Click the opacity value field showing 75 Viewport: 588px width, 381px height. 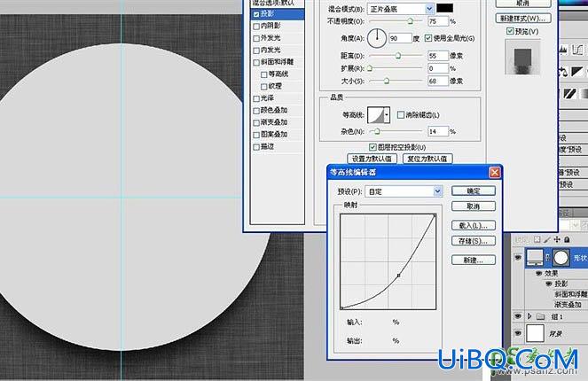[438, 21]
